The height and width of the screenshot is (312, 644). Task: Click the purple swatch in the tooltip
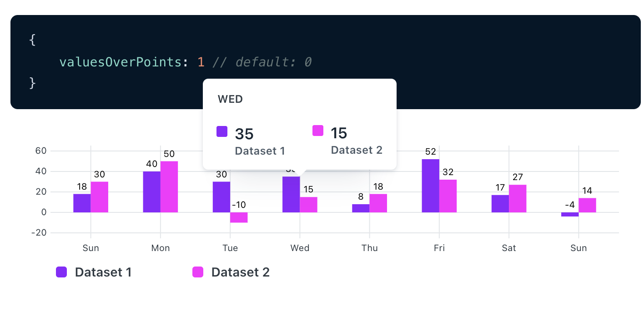(x=222, y=131)
